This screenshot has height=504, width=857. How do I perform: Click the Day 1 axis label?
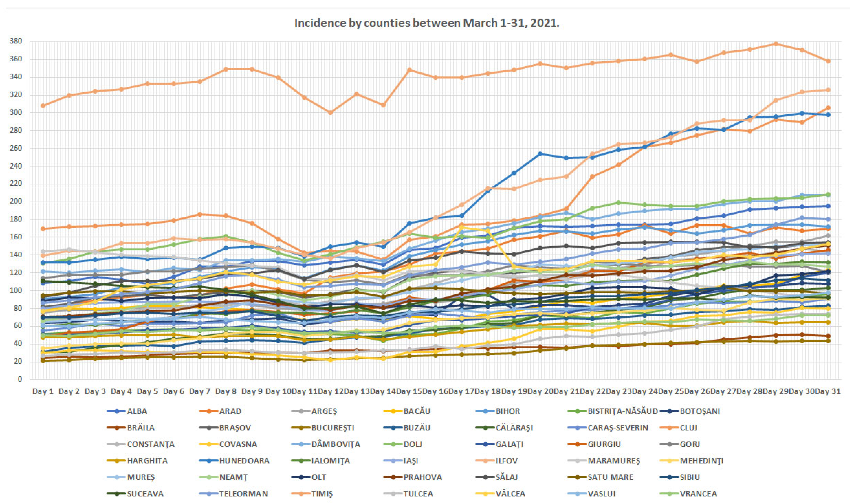click(43, 391)
